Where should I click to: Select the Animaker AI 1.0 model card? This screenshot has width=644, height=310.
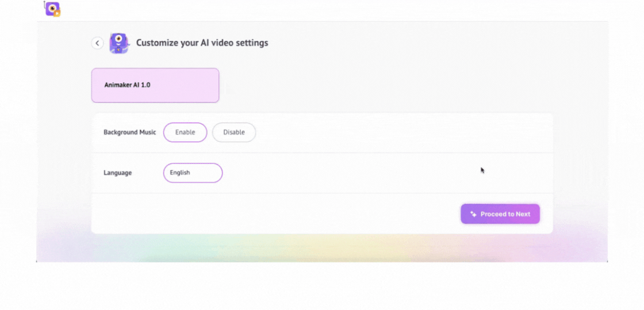tap(155, 85)
